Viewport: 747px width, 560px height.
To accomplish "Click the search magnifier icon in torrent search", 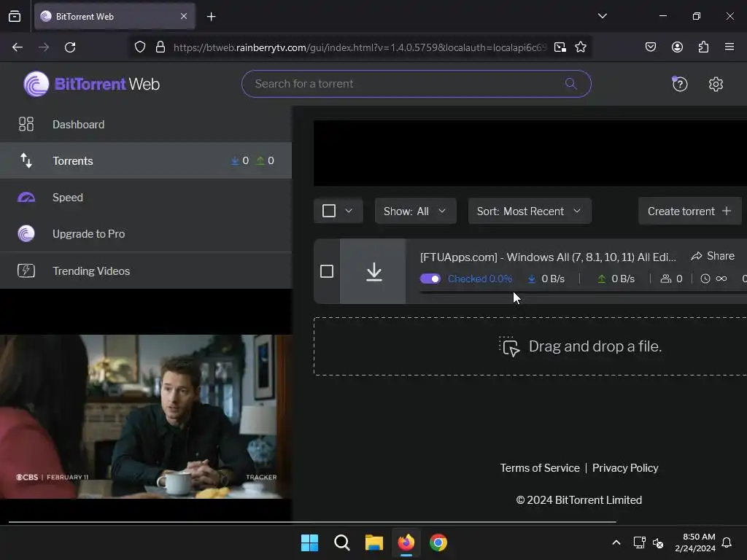I will [570, 84].
